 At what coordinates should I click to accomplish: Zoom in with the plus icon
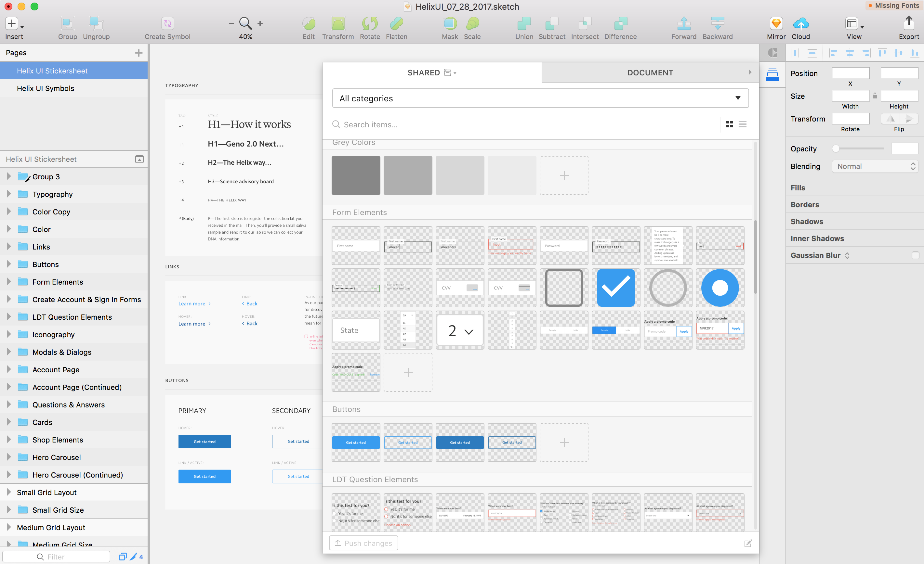click(x=260, y=24)
